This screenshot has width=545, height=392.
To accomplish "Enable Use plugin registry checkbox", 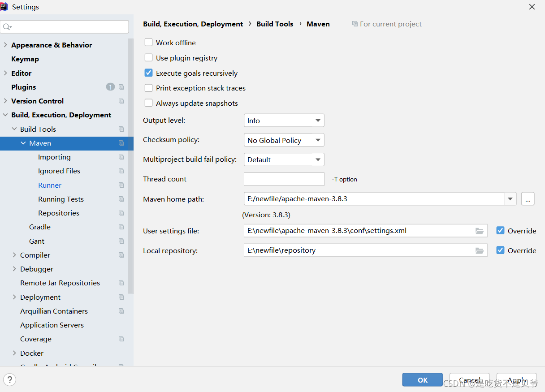I will coord(149,58).
